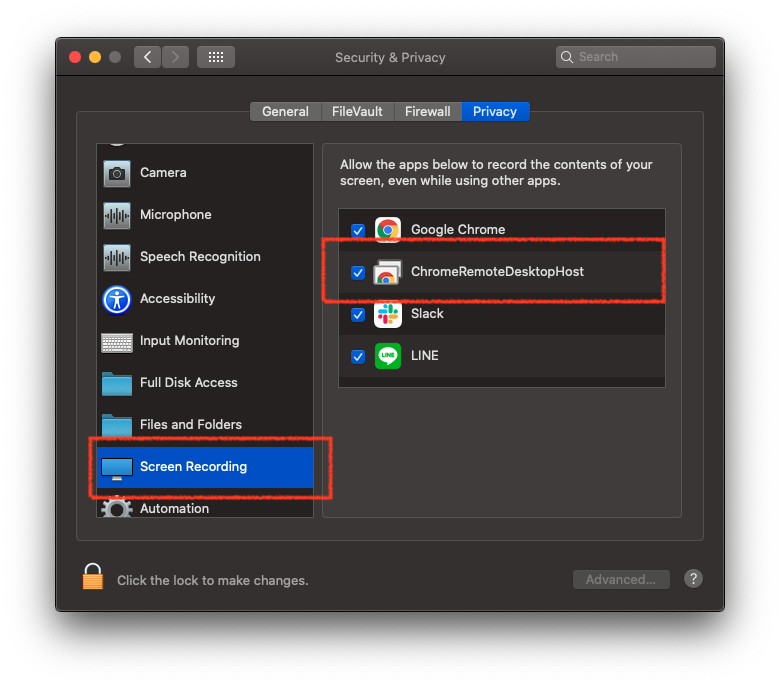Viewport: 780px width, 685px height.
Task: Disable Slack screen recording checkbox
Action: 358,314
